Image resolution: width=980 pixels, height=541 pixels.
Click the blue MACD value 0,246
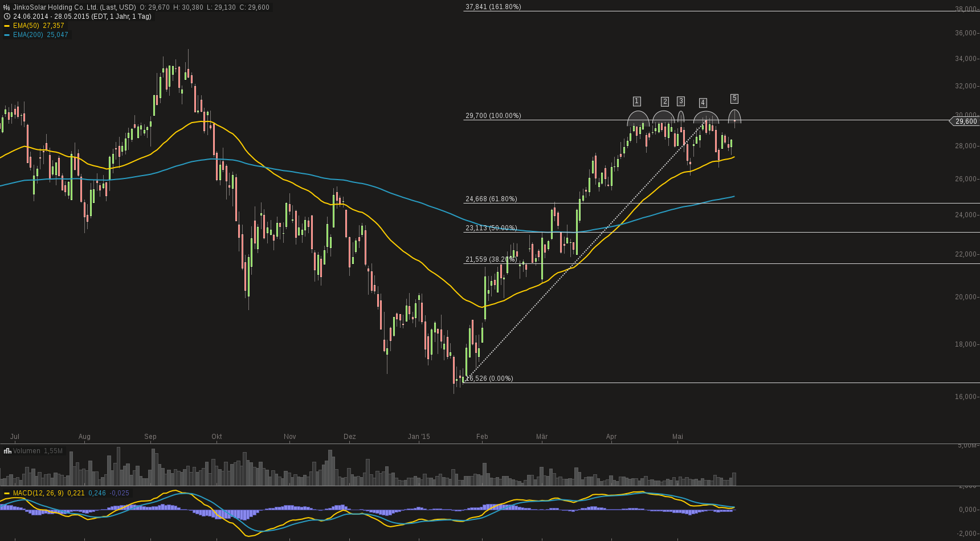96,493
